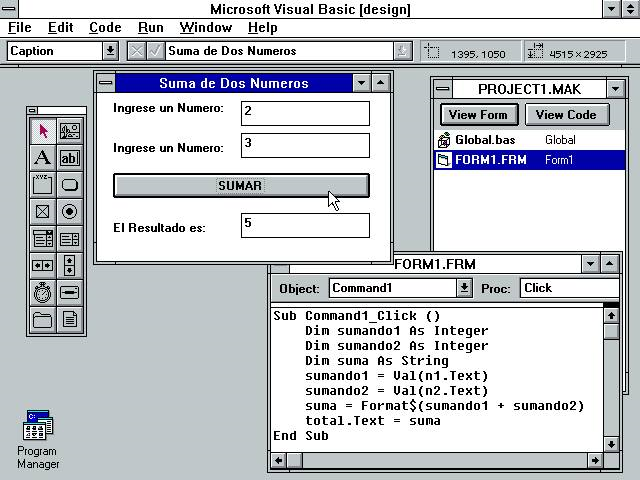Image resolution: width=640 pixels, height=480 pixels.
Task: Select the Label tool (letter A)
Action: [43, 158]
